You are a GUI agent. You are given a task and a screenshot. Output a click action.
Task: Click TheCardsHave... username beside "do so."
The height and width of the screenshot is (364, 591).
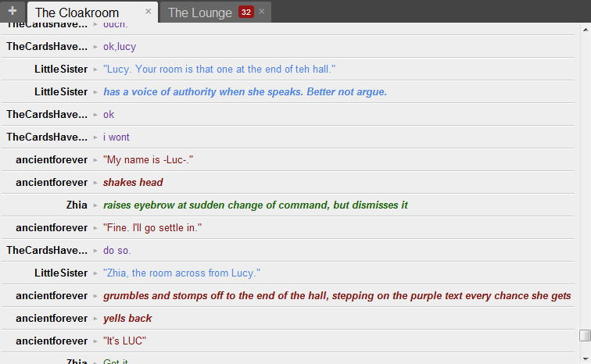tap(47, 250)
